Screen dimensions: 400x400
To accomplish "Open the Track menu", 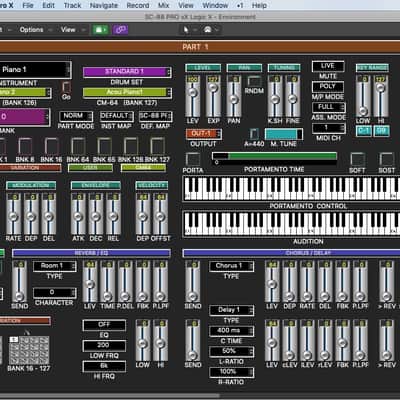I will click(72, 5).
